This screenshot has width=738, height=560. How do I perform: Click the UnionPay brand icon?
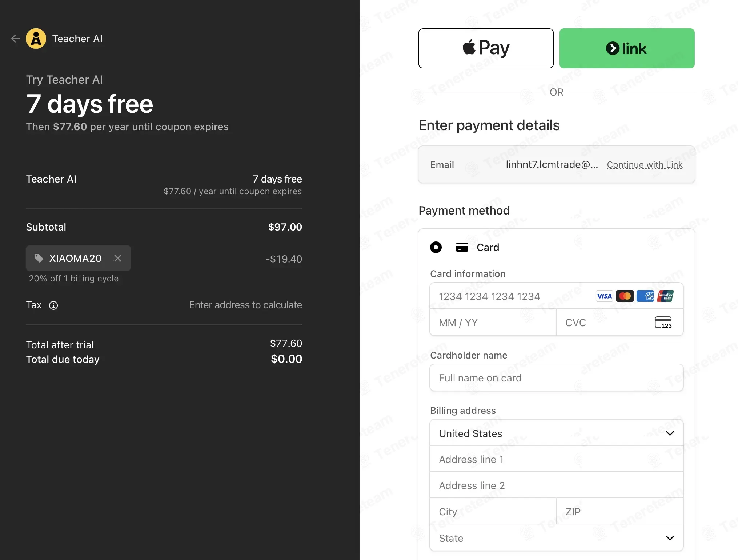click(x=665, y=296)
